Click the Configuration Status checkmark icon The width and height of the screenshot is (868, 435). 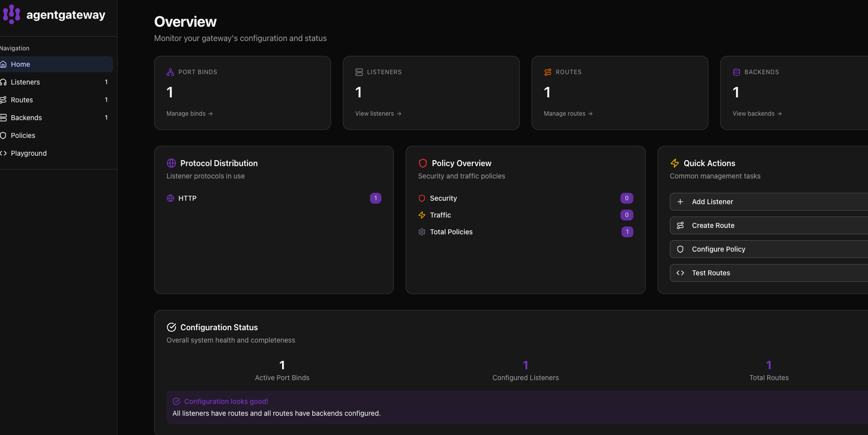pos(171,327)
